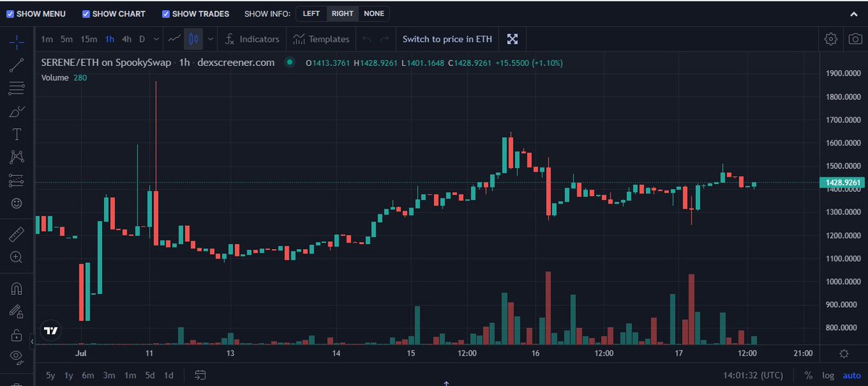The height and width of the screenshot is (386, 868).
Task: Open the Fibonacci and Gann tools
Action: (17, 88)
